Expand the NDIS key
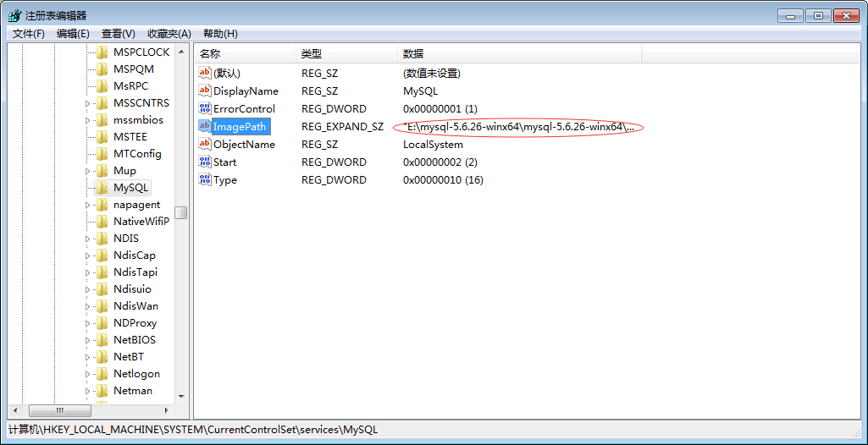 pyautogui.click(x=87, y=239)
